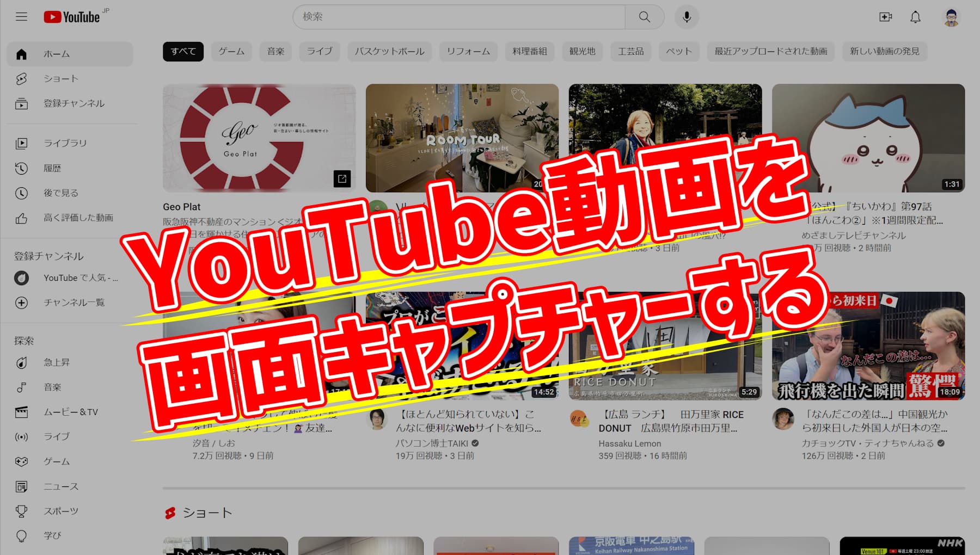Click カチョックTV channel avatar
Image resolution: width=980 pixels, height=555 pixels.
pyautogui.click(x=783, y=418)
